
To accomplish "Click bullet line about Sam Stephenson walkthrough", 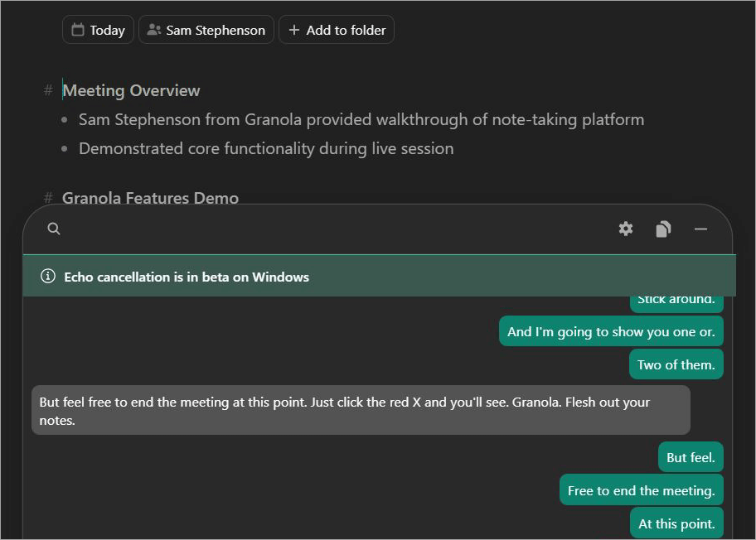I will 361,119.
